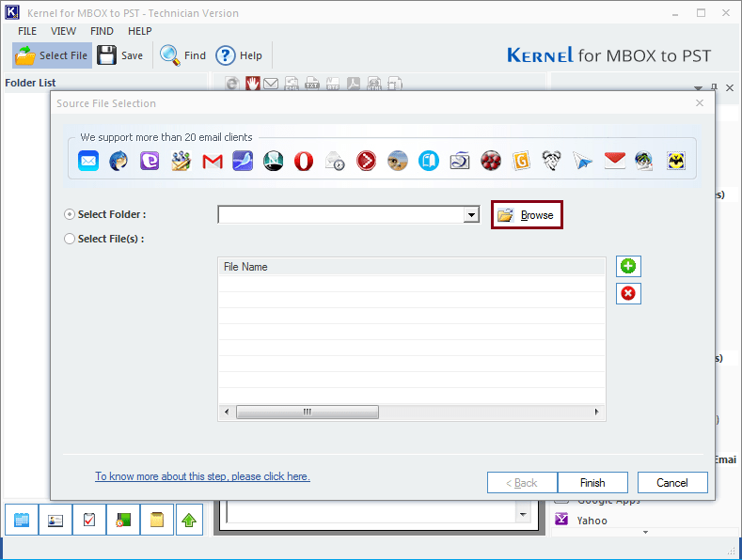Click the Browse button
The width and height of the screenshot is (742, 560).
pos(527,215)
